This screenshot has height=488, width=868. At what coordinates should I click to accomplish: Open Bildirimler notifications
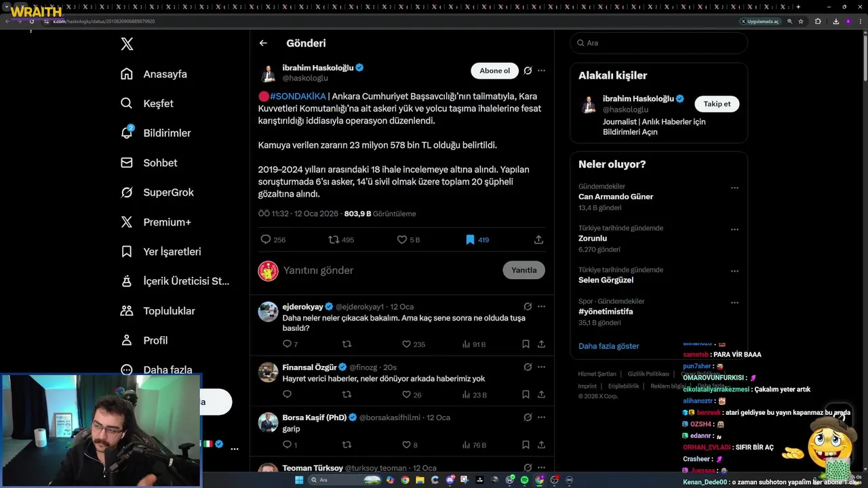(155, 133)
